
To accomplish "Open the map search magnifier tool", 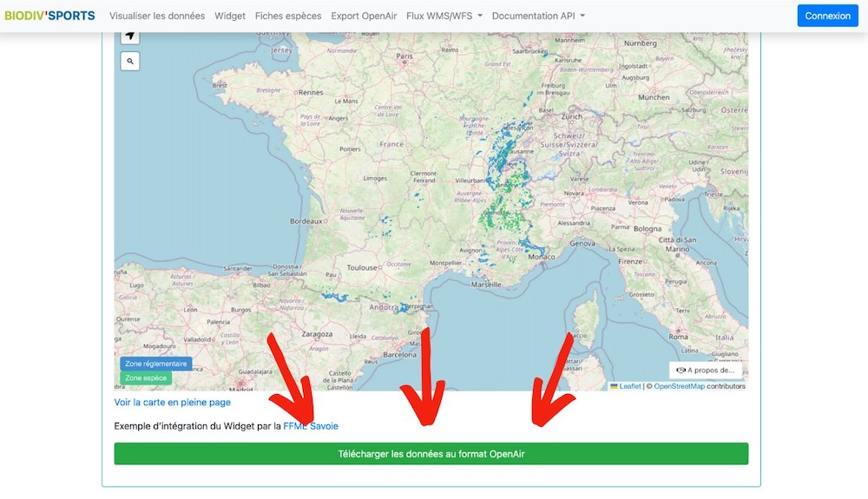I will (130, 62).
